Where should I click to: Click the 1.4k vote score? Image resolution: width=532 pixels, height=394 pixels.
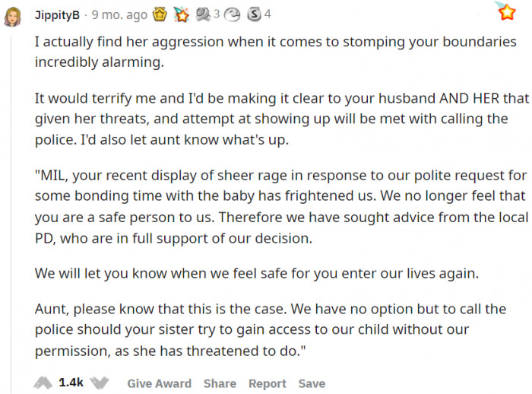click(71, 383)
